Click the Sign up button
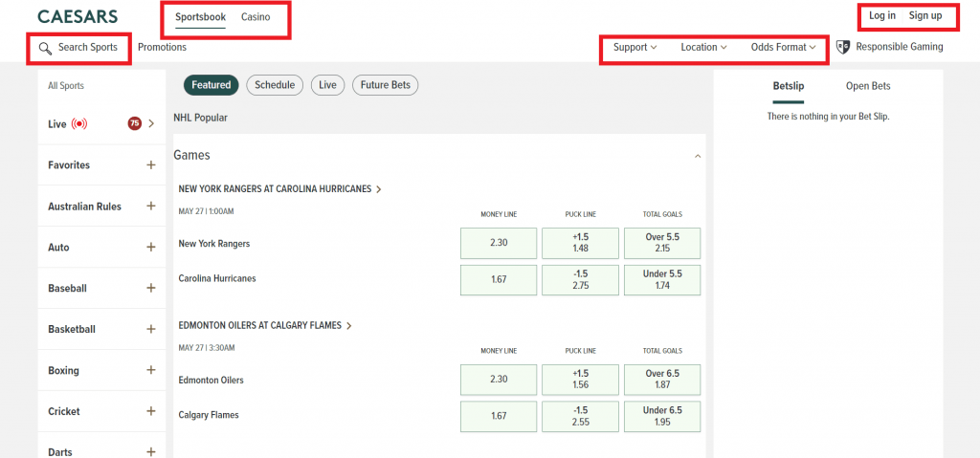Viewport: 980px width, 458px height. (925, 15)
